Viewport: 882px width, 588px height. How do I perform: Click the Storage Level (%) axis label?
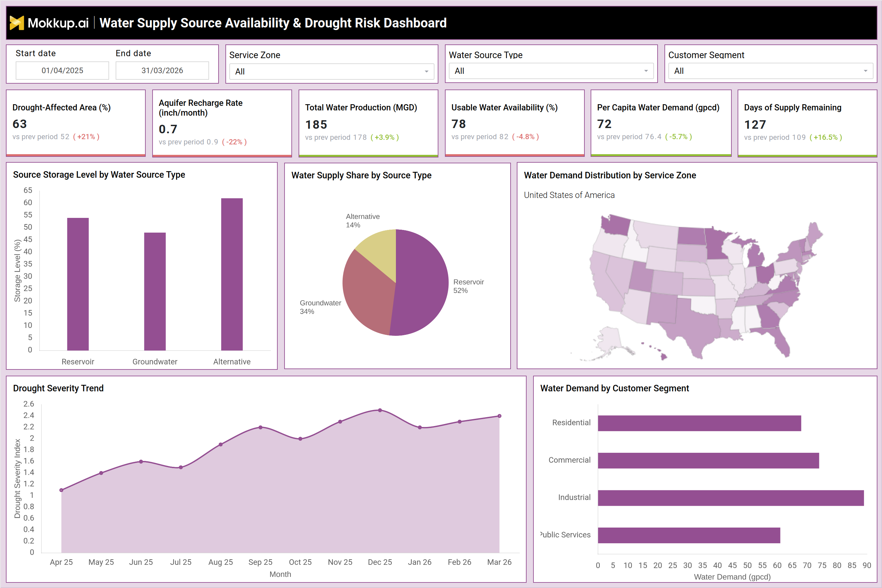pos(17,270)
